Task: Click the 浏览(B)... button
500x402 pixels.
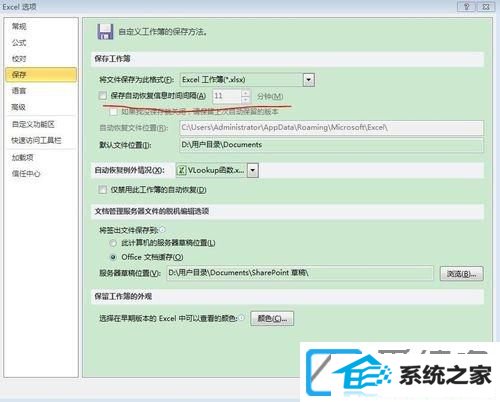Action: point(461,274)
